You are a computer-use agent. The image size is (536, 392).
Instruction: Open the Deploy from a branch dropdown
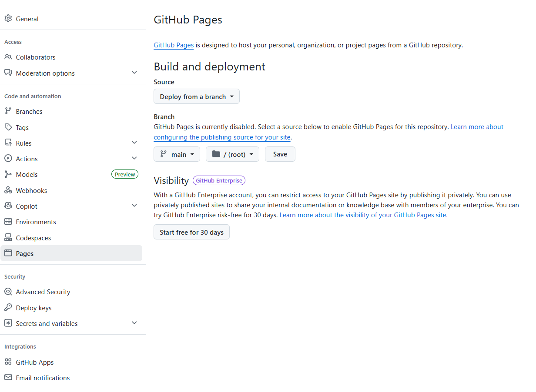coord(196,96)
